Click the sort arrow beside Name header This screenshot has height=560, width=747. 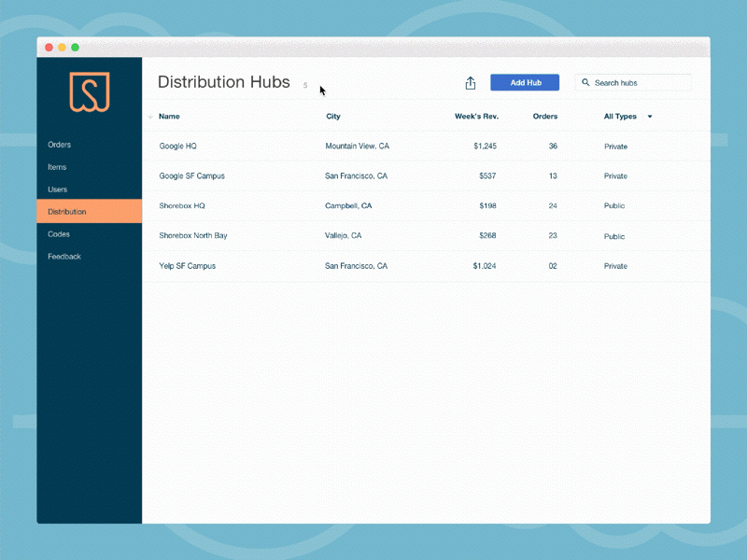pyautogui.click(x=150, y=116)
